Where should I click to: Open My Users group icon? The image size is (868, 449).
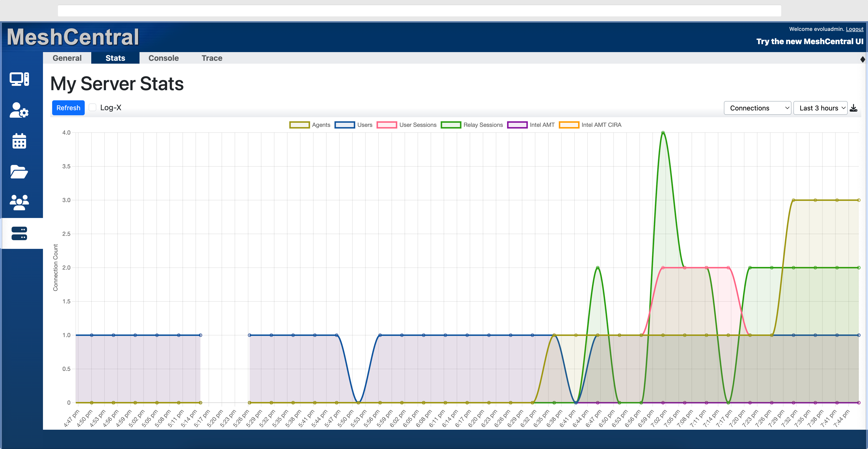pyautogui.click(x=19, y=202)
